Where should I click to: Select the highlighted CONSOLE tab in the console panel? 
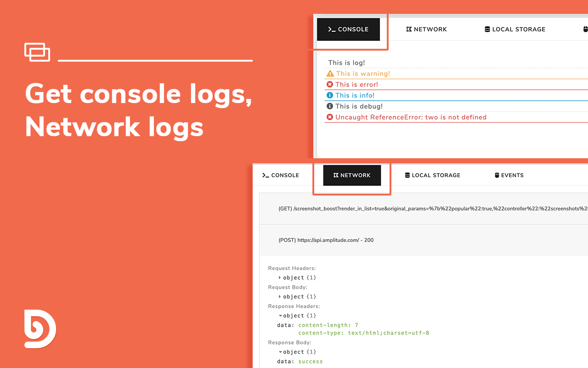348,29
